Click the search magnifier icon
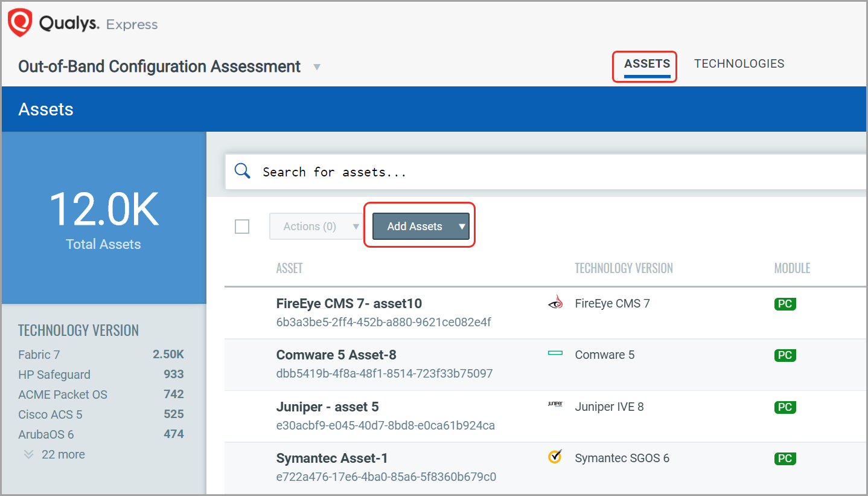 click(x=242, y=171)
